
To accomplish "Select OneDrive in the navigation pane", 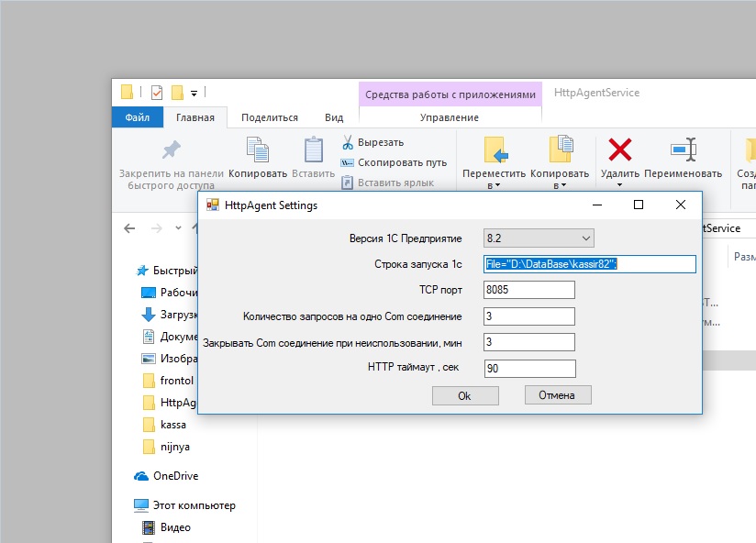I will (x=174, y=476).
